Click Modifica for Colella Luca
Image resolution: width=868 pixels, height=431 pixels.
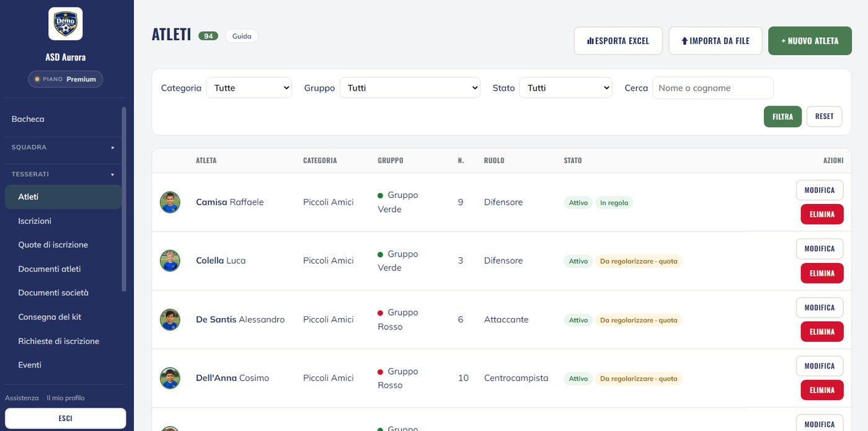pos(820,249)
